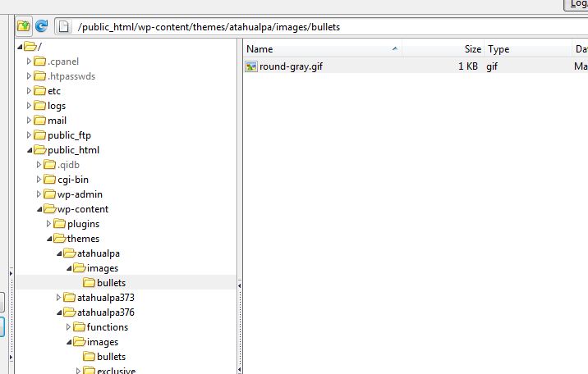Click the plugins folder icon
Viewport: 588px width, 374px height.
click(x=59, y=224)
